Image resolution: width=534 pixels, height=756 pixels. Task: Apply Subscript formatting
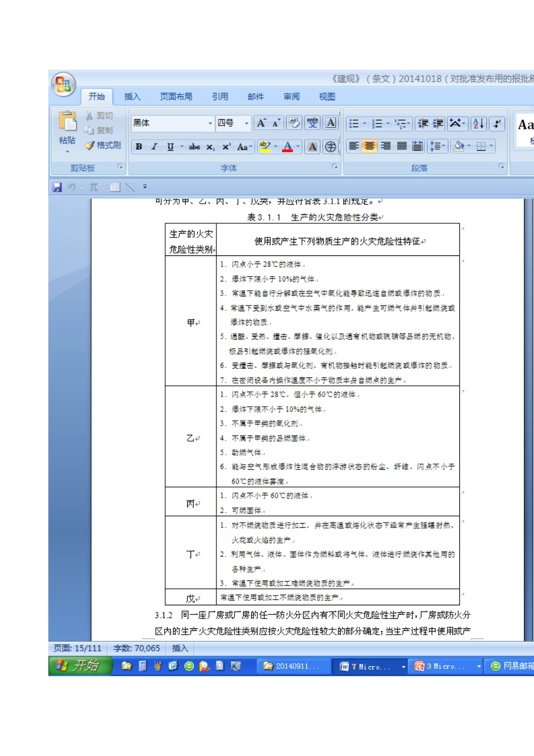[x=210, y=147]
